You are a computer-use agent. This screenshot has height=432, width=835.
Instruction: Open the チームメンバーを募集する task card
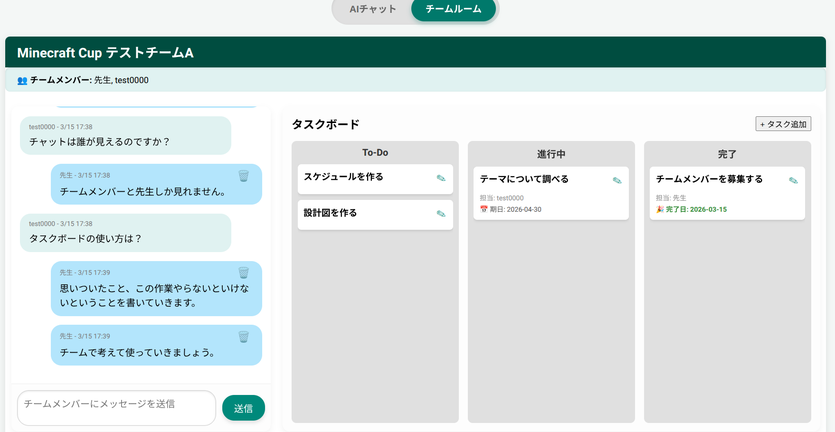pos(727,193)
